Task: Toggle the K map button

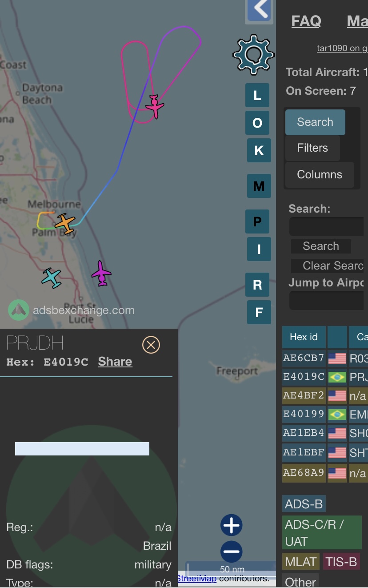Action: (259, 150)
